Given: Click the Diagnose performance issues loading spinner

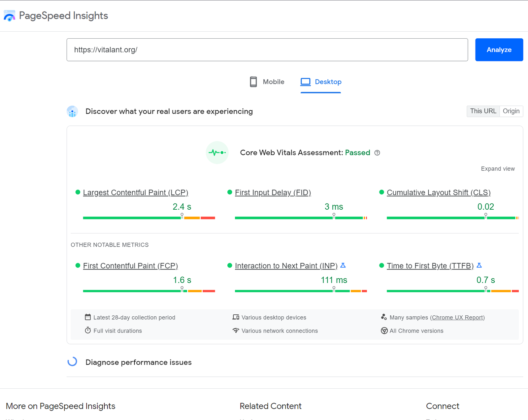Looking at the screenshot, I should pos(72,362).
